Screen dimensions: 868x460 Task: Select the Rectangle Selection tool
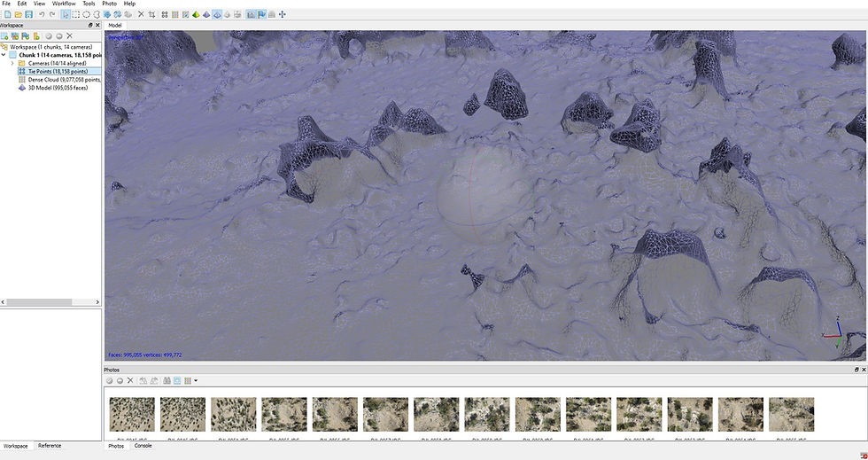coord(76,14)
